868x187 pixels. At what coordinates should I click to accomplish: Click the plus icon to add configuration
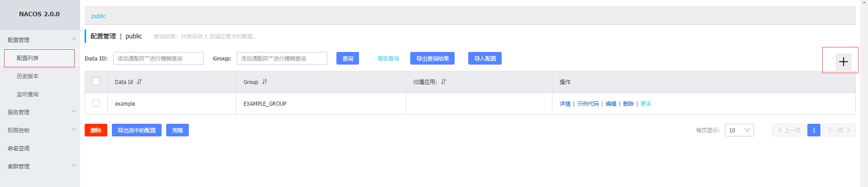coord(843,62)
